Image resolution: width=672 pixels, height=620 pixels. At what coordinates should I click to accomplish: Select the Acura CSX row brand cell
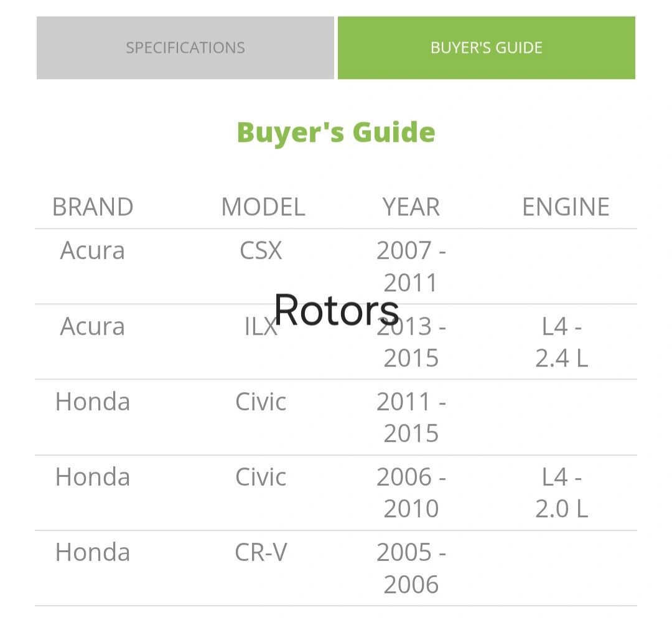tap(93, 250)
